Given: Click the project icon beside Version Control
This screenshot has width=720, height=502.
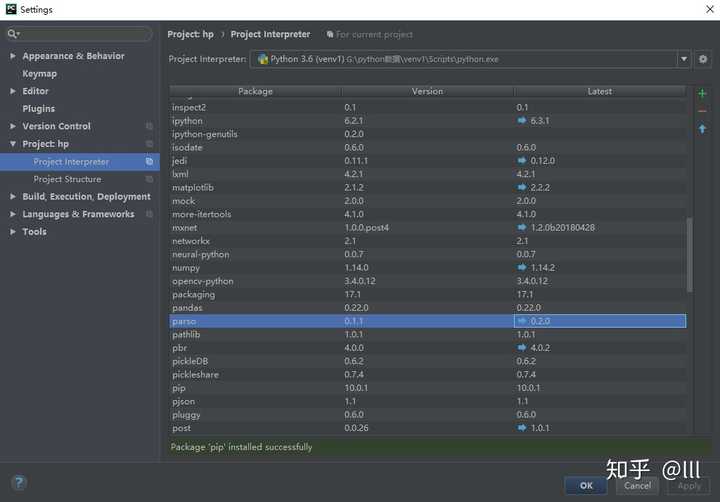Looking at the screenshot, I should [x=149, y=126].
